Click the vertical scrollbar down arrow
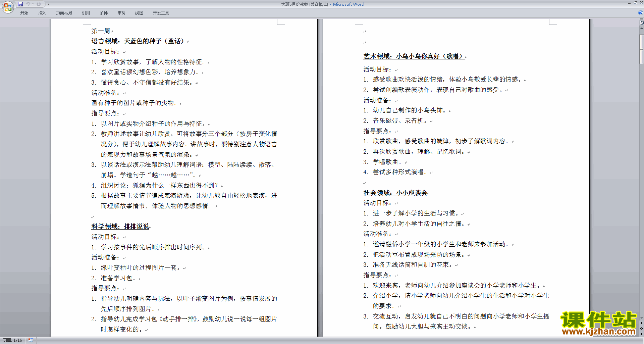Screen dimensions: 644x344 pyautogui.click(x=641, y=318)
